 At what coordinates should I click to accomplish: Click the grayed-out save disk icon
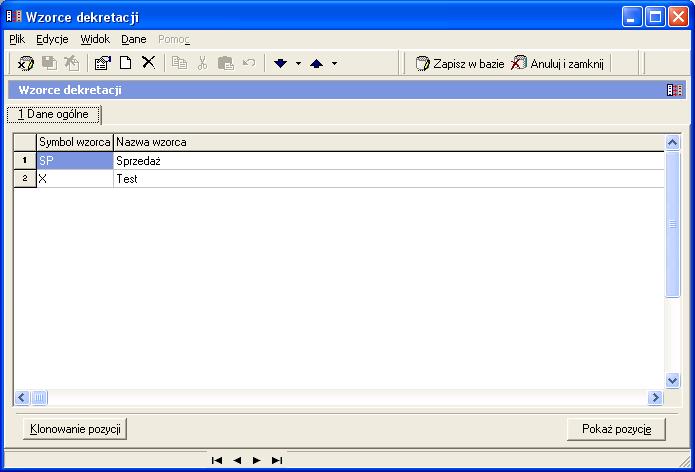[49, 63]
